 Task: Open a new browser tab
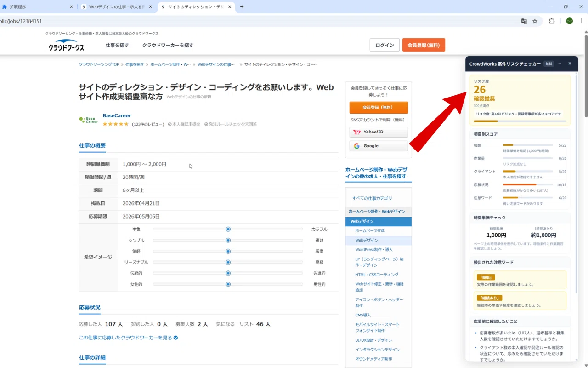coord(242,7)
